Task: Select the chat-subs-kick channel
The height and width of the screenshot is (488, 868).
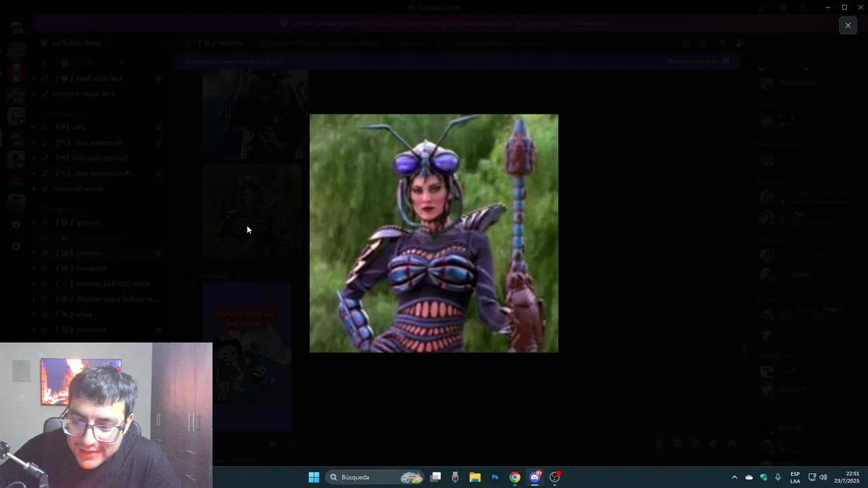Action: 100,79
